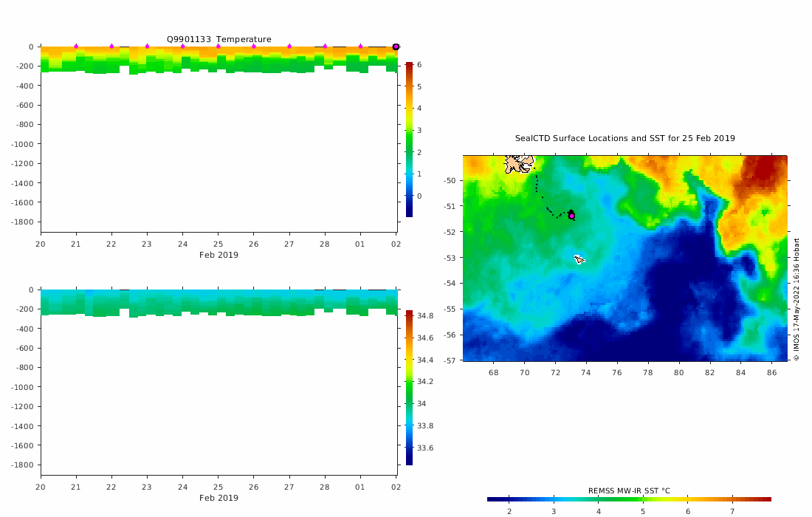812x517 pixels.
Task: Click the 7 label on SST color bar
Action: click(x=732, y=511)
